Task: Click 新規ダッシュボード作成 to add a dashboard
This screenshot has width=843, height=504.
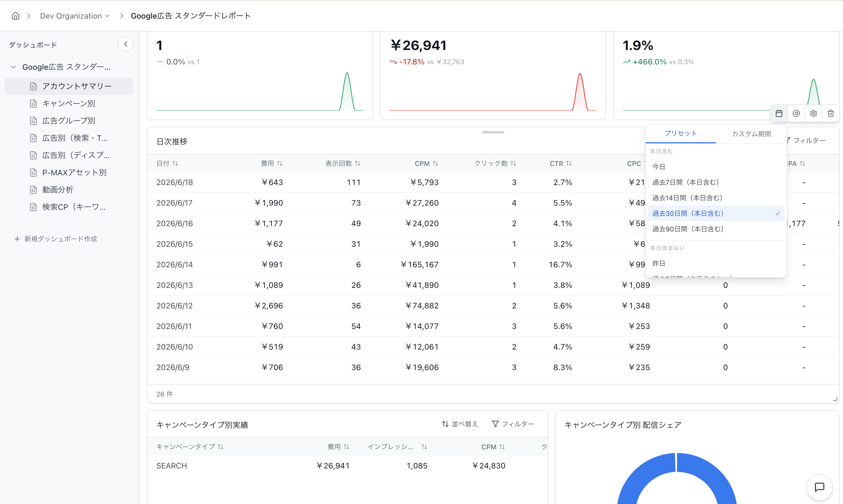Action: tap(56, 239)
